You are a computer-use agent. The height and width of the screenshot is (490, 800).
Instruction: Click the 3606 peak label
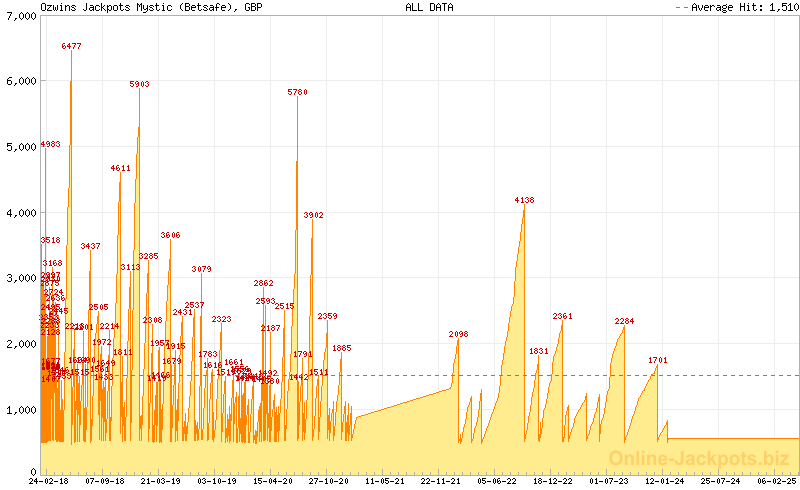pyautogui.click(x=170, y=235)
